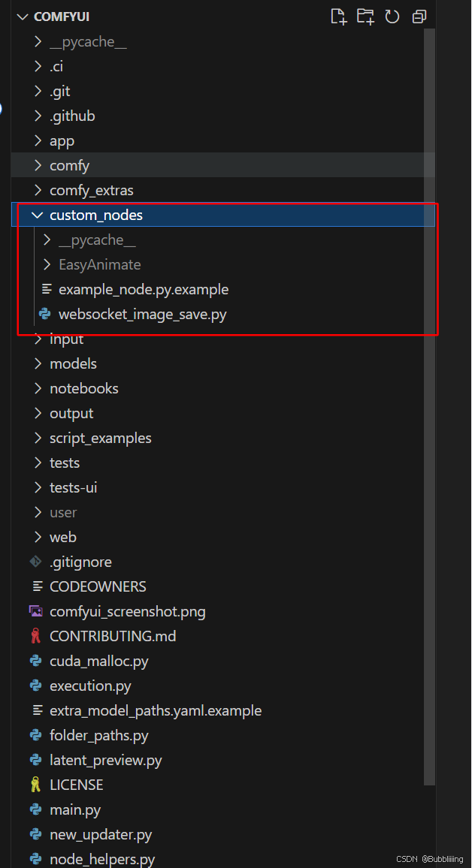Expand the script_examples folder
Viewport: 472px width, 868px height.
[x=38, y=438]
